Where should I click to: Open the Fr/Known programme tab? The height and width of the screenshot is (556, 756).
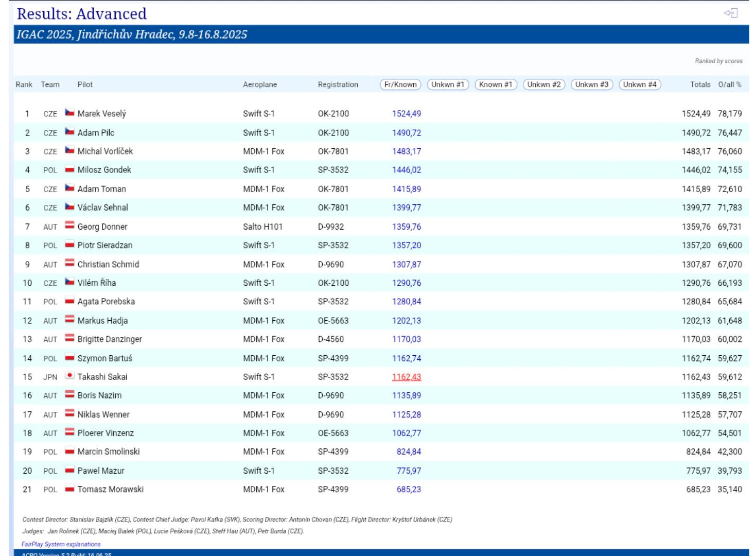[x=400, y=84]
